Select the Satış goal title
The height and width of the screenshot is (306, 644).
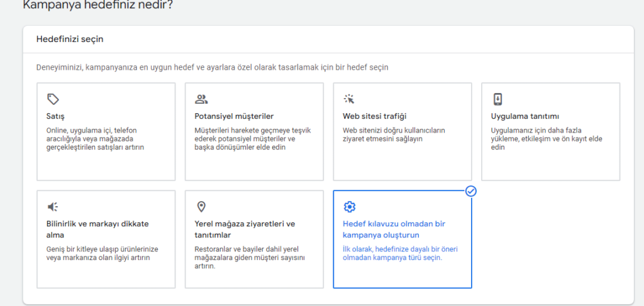point(55,116)
